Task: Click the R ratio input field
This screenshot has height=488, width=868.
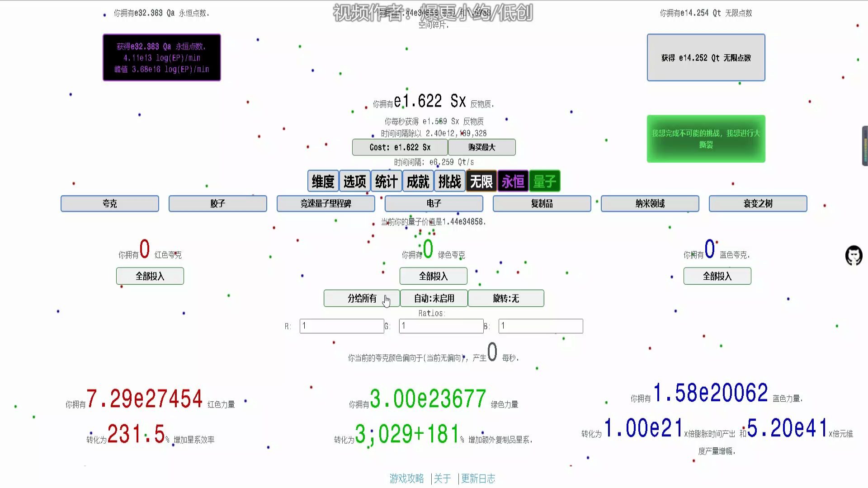Action: pyautogui.click(x=342, y=326)
